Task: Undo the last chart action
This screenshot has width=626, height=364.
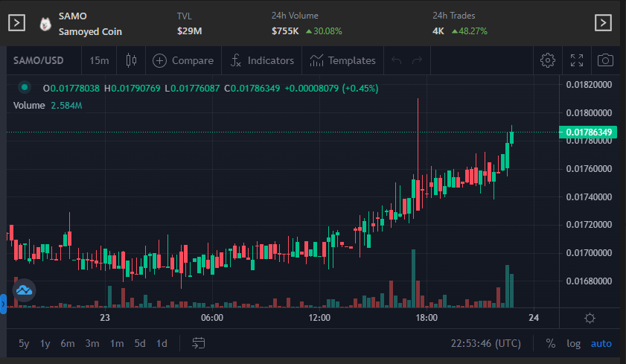Action: 397,61
